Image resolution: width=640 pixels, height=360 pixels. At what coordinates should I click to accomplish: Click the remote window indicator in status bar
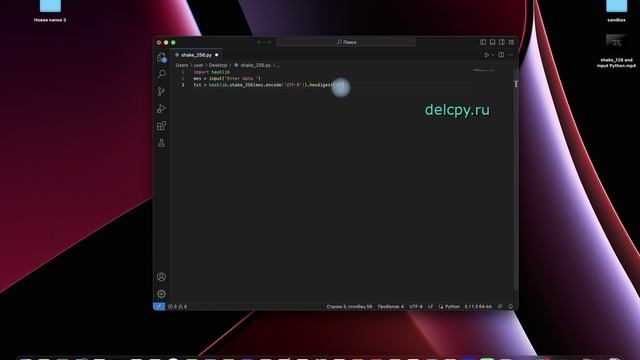pos(159,306)
